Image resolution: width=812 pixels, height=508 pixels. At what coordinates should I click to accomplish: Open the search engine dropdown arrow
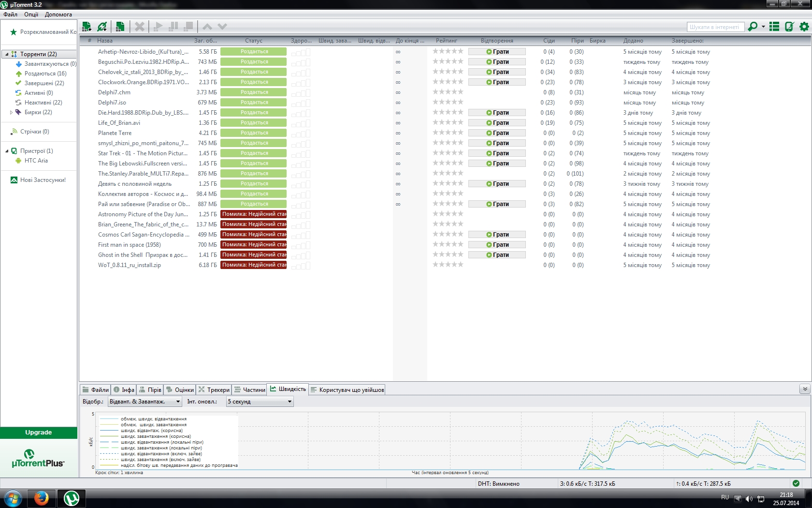coord(763,27)
